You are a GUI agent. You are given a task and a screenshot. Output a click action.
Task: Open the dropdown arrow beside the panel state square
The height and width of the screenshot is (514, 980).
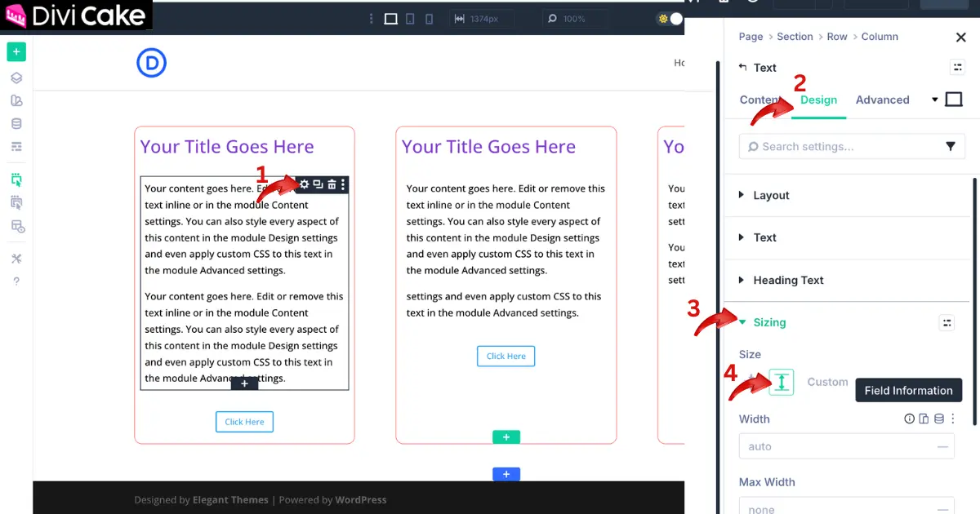point(935,100)
